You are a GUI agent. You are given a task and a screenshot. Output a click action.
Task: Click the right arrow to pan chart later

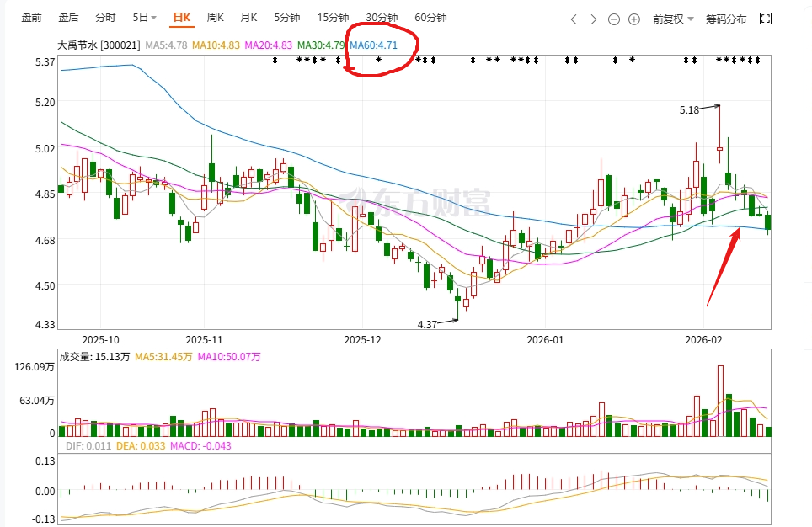point(594,19)
